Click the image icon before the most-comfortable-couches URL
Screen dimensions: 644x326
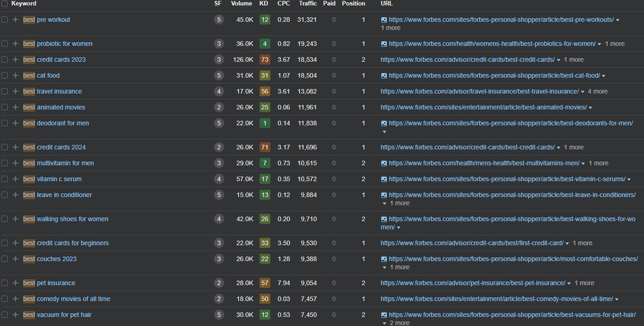(384, 259)
